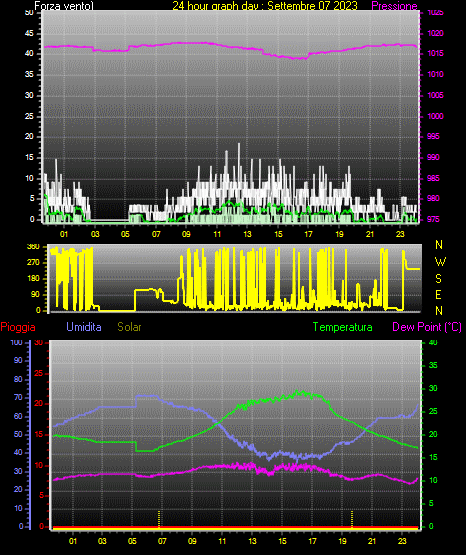
Task: Click the W compass direction label
Action: pyautogui.click(x=440, y=262)
